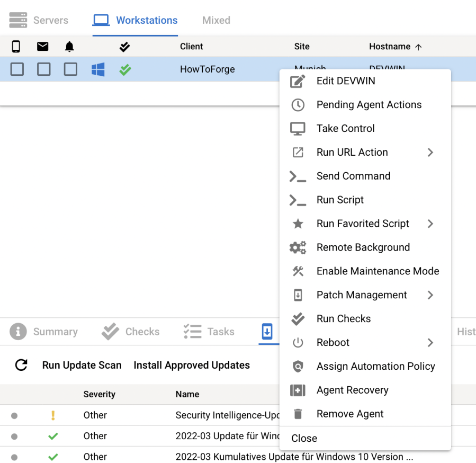
Task: Toggle the dashboard alert checkbox for HowToForge
Action: pos(70,69)
